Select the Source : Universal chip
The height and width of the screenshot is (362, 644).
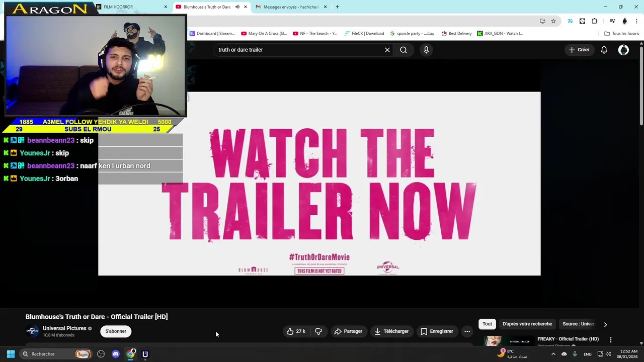(x=579, y=324)
